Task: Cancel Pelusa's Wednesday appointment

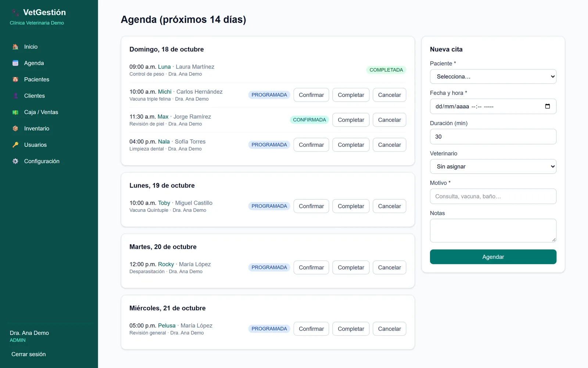Action: [389, 329]
